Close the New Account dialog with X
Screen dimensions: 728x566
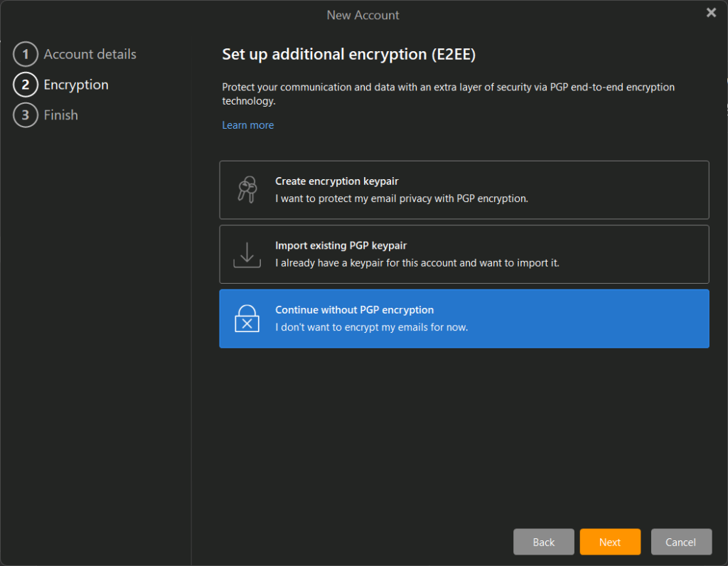[711, 13]
